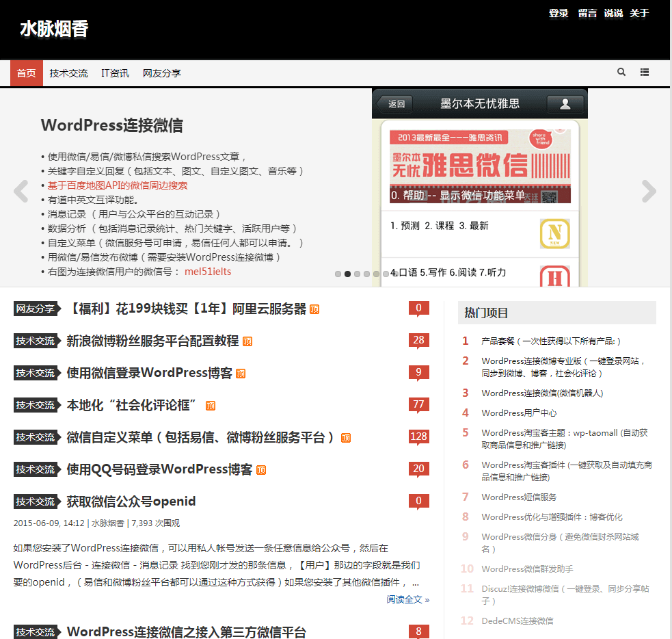
Task: Click comment bubble showing 128
Action: 418,437
